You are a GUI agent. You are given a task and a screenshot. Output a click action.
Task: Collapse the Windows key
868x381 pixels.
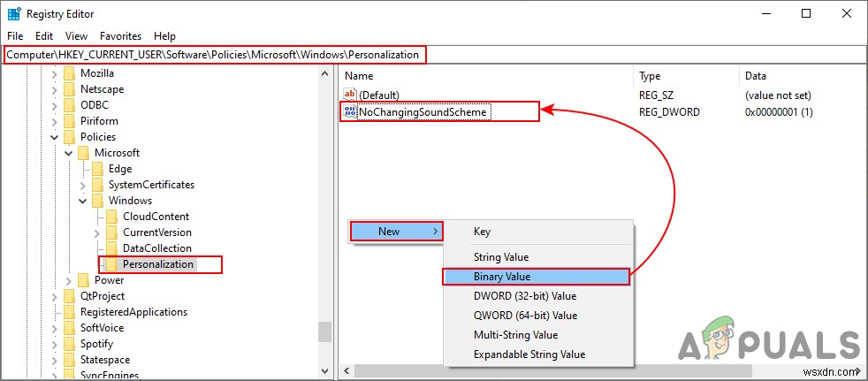[83, 201]
